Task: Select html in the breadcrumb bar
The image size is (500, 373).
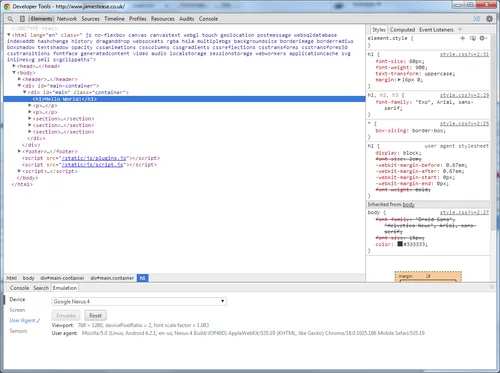Action: pyautogui.click(x=12, y=278)
